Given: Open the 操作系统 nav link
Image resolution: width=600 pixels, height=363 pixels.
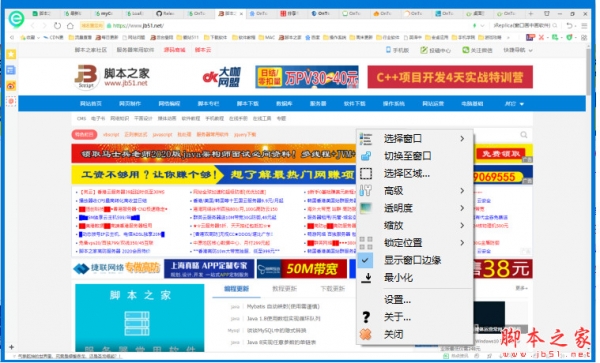Looking at the screenshot, I should point(393,104).
